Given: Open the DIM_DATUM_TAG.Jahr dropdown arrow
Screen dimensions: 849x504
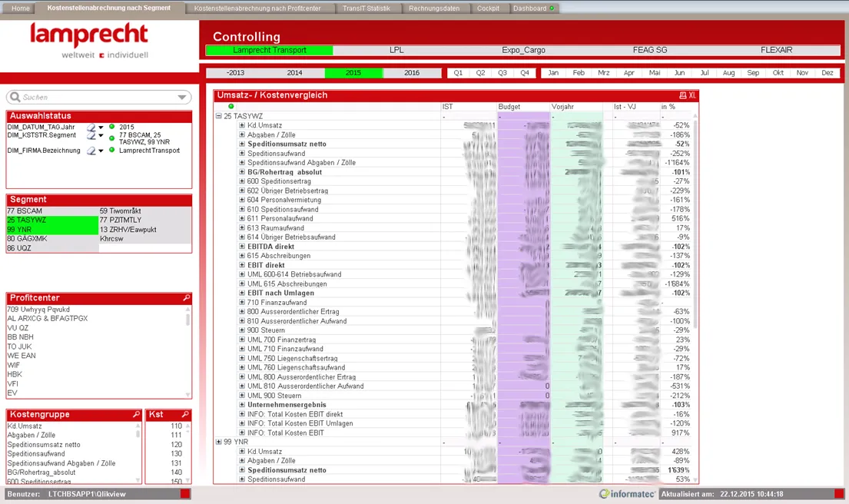Looking at the screenshot, I should tap(101, 128).
